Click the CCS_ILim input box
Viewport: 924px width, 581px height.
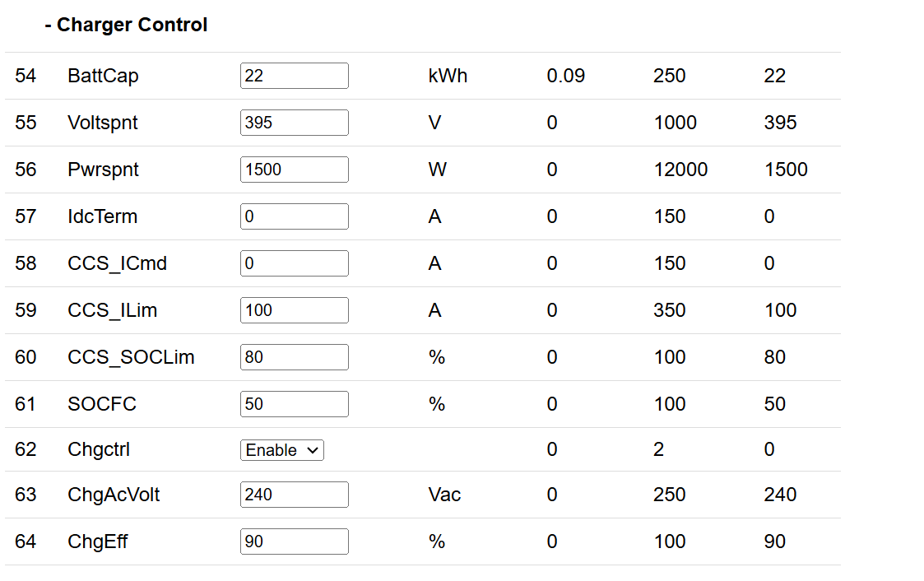[294, 310]
